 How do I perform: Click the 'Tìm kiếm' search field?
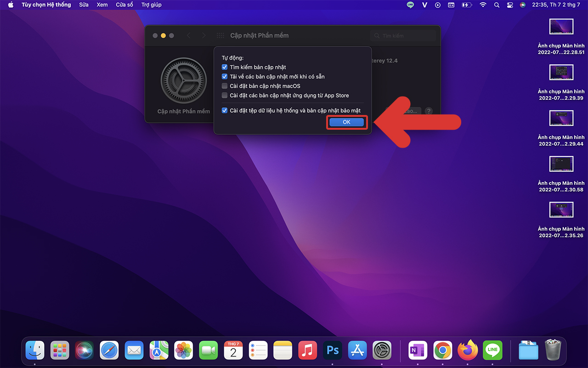click(403, 35)
